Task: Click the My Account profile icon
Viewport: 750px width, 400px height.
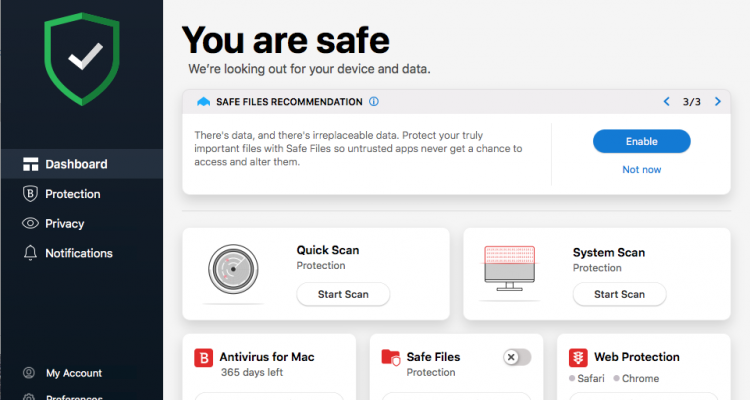Action: (x=29, y=373)
